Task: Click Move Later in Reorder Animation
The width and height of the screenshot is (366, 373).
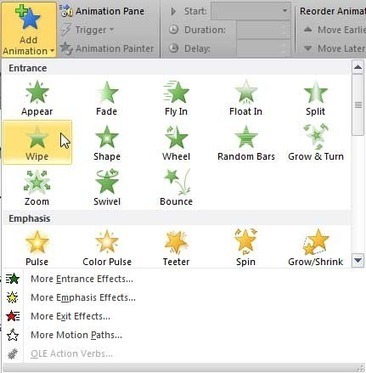Action: (334, 49)
